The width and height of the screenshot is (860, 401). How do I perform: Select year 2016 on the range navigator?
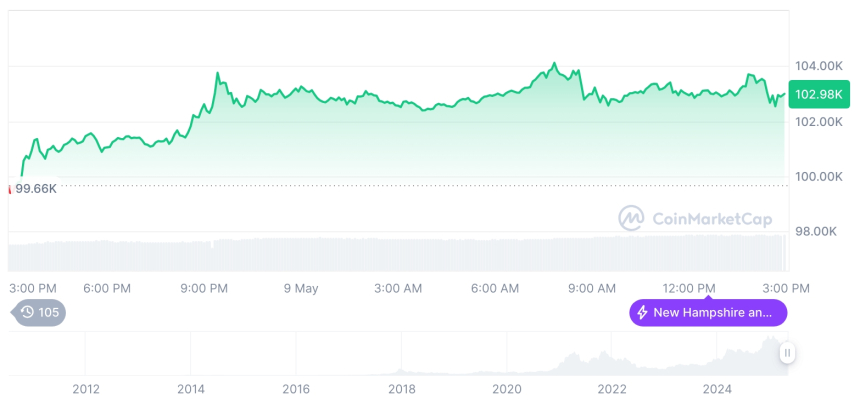(x=296, y=389)
